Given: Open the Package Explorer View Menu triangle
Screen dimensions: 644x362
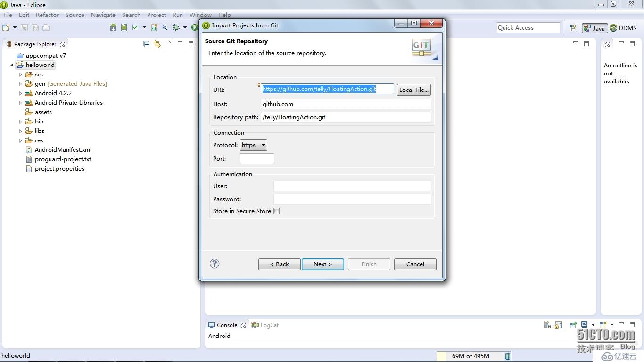Looking at the screenshot, I should (171, 42).
